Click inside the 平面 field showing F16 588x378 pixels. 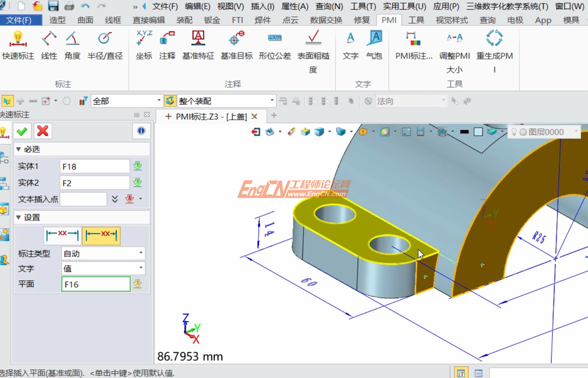95,284
